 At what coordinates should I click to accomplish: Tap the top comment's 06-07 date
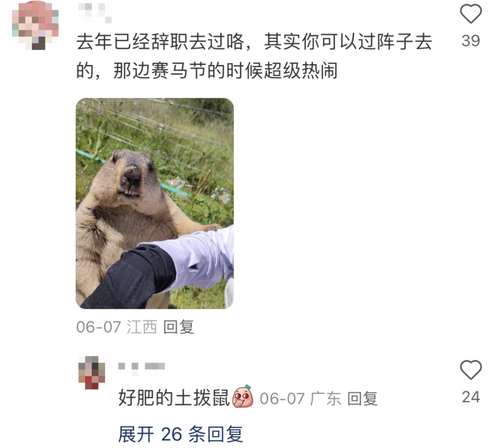[x=99, y=327]
